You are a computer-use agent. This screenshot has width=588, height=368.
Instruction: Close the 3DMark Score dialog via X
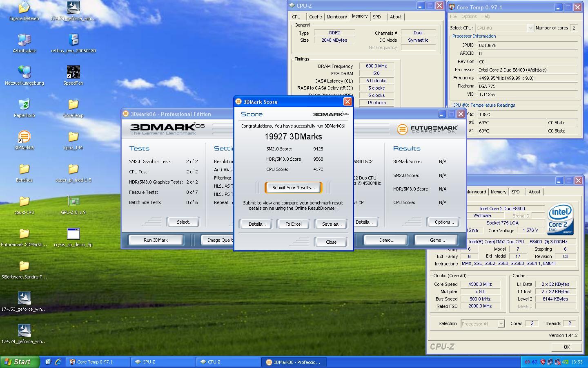pyautogui.click(x=347, y=101)
